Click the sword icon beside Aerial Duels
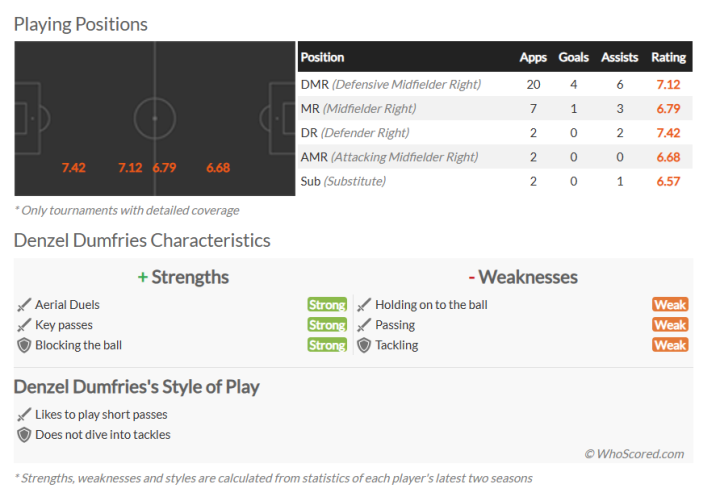This screenshot has height=501, width=720. 25,305
